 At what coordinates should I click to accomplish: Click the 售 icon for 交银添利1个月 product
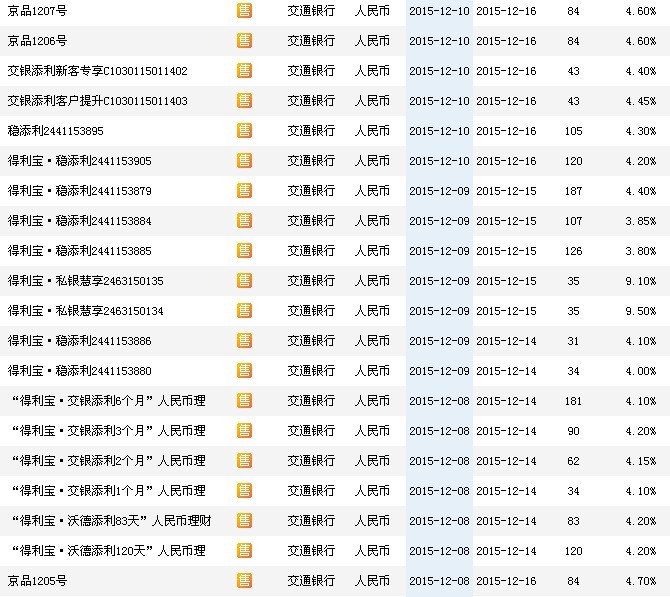244,491
